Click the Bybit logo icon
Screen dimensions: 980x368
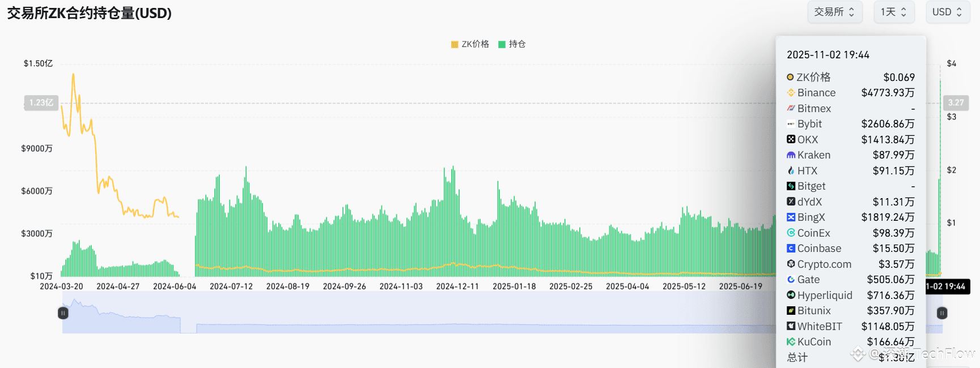[x=791, y=124]
